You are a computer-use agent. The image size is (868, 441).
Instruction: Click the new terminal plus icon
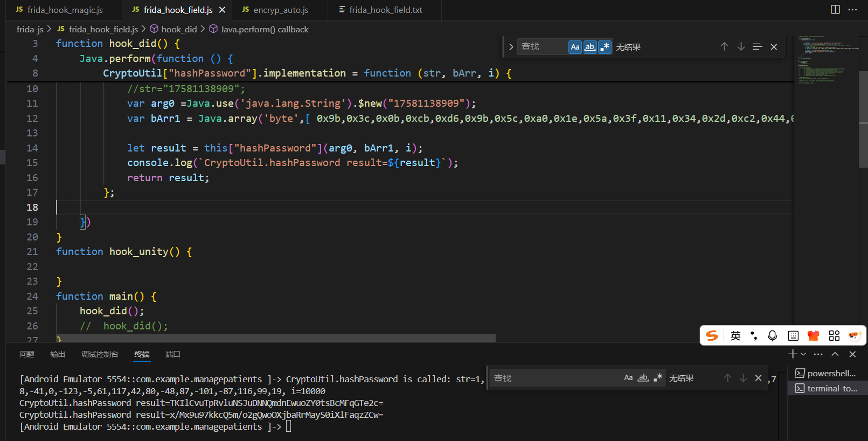point(792,354)
